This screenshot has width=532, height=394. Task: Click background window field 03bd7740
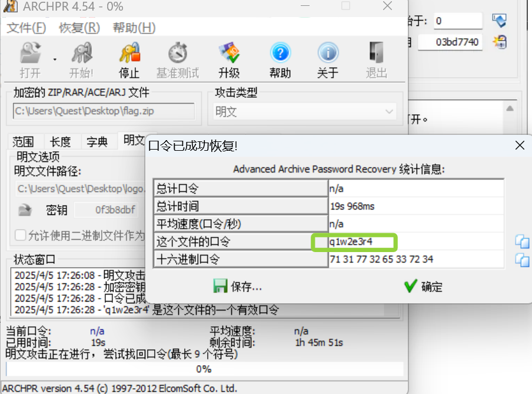coord(450,42)
